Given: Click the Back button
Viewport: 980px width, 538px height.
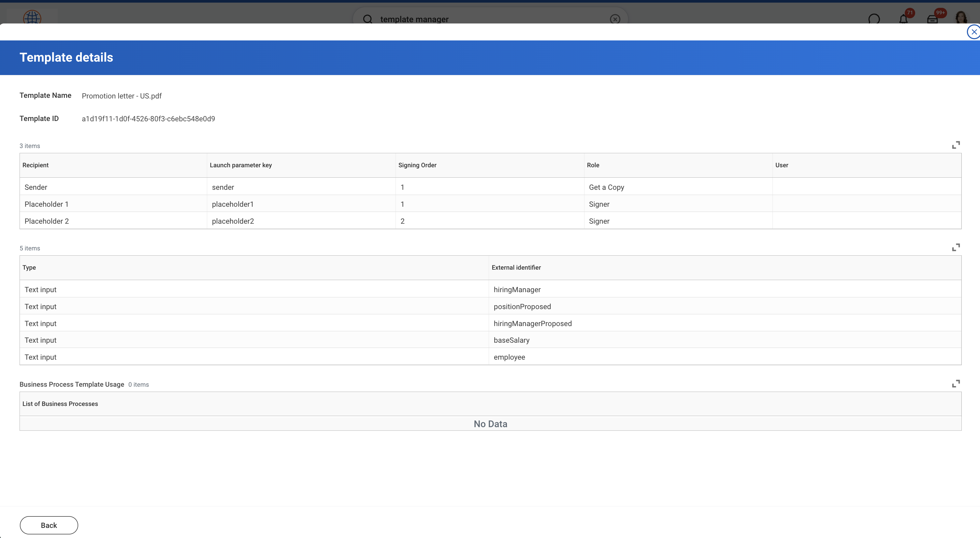Looking at the screenshot, I should [x=49, y=525].
